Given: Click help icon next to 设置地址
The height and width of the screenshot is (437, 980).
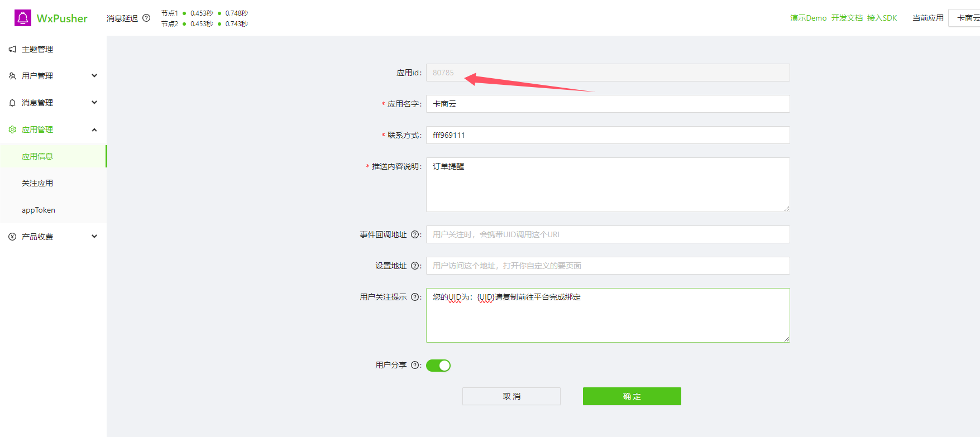Looking at the screenshot, I should point(415,266).
